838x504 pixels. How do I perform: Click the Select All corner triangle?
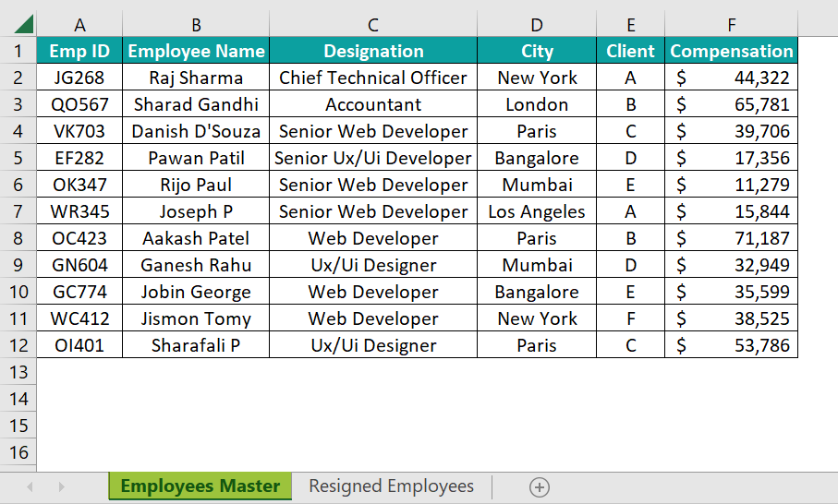24,24
